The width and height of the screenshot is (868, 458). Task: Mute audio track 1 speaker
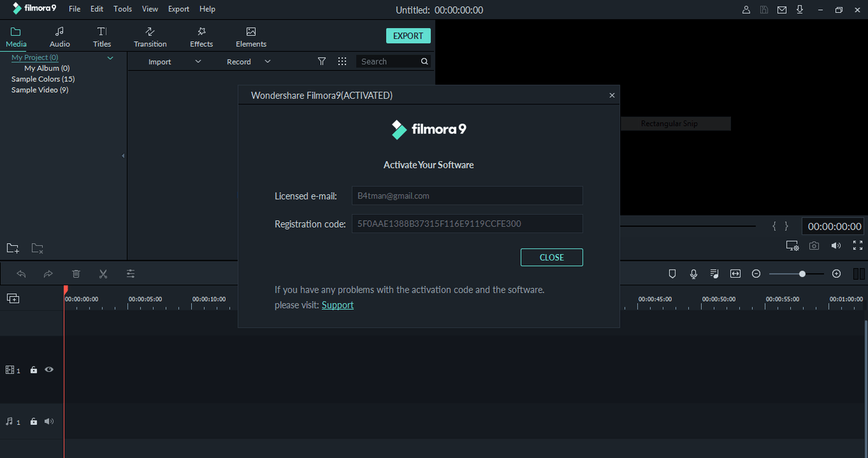tap(49, 421)
